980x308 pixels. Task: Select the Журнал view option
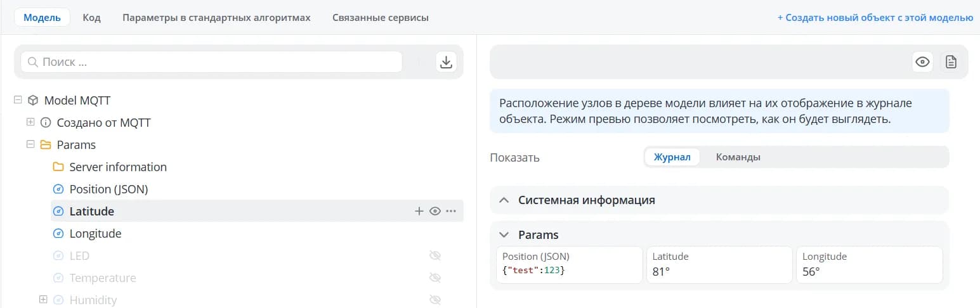coord(672,157)
